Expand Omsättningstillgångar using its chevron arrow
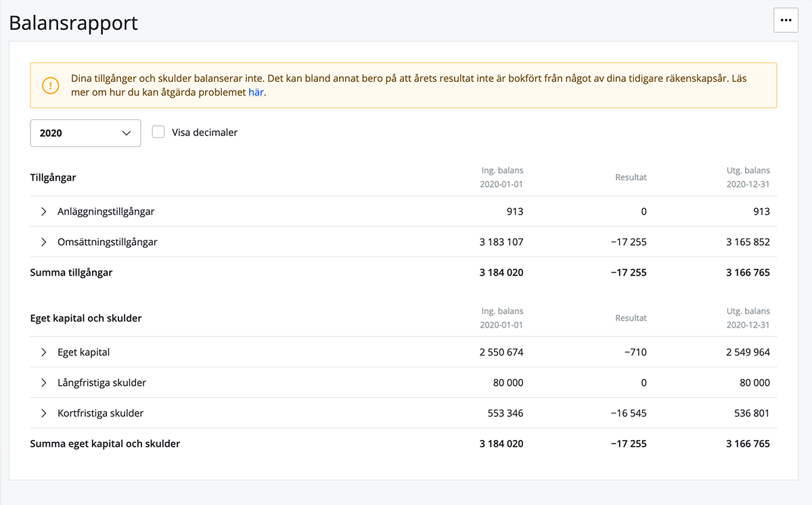Screen dimensions: 812x505 pyautogui.click(x=44, y=242)
